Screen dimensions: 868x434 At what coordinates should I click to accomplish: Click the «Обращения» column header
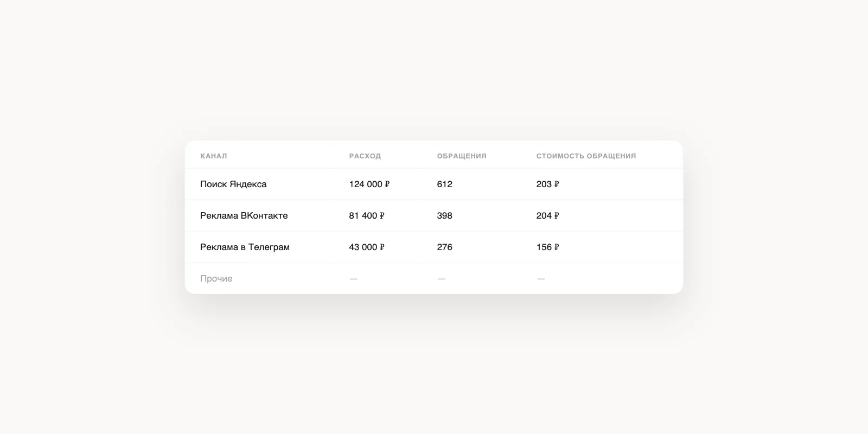[x=462, y=156]
